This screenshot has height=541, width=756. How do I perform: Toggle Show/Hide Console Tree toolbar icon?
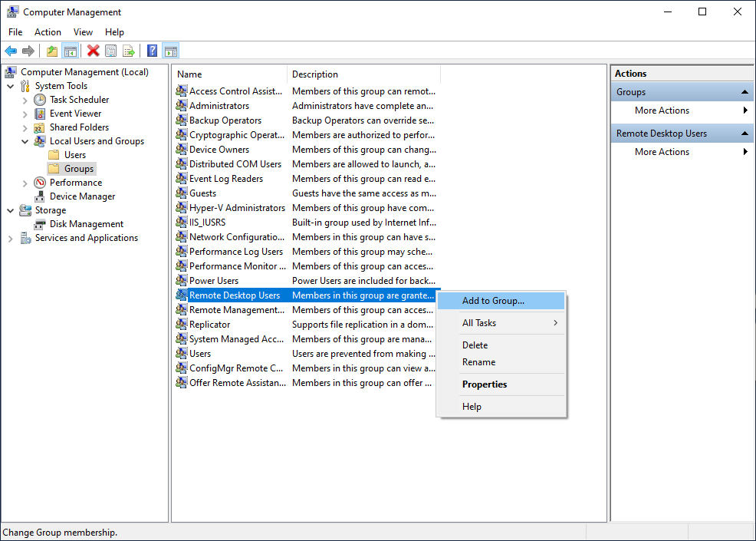point(71,51)
